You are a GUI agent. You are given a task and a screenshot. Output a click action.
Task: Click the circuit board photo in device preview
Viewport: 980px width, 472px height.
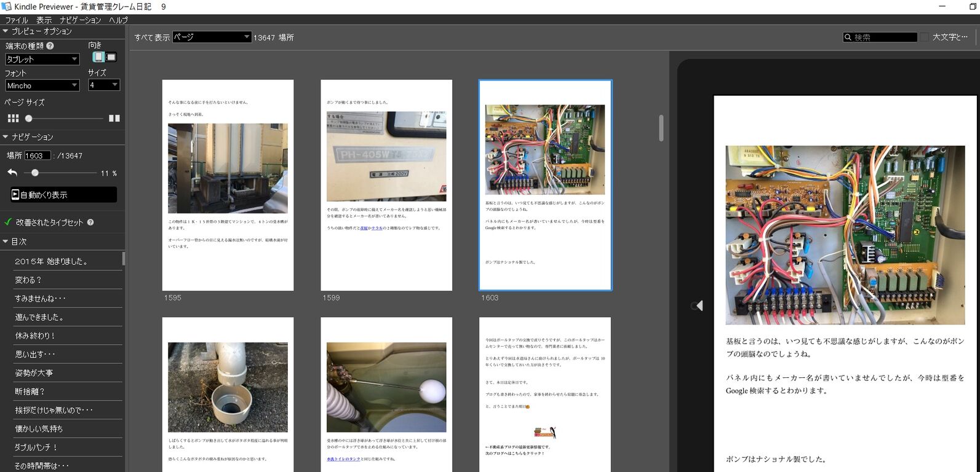(x=845, y=235)
